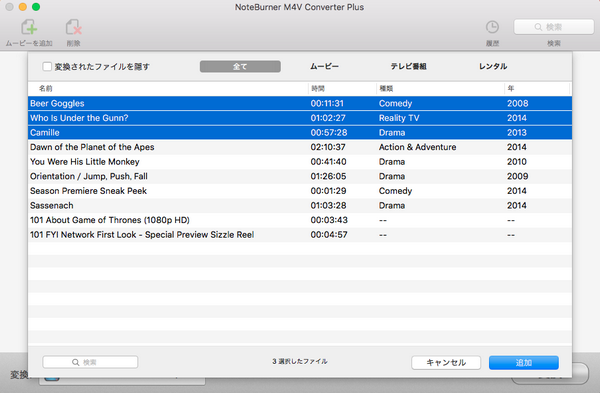
Task: Click the 2009 year cell
Action: click(517, 176)
